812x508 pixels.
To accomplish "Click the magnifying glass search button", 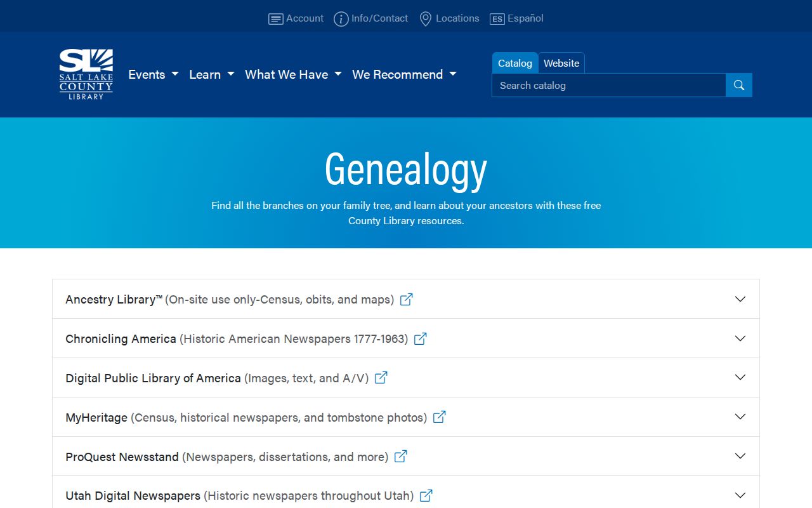I will tap(739, 85).
